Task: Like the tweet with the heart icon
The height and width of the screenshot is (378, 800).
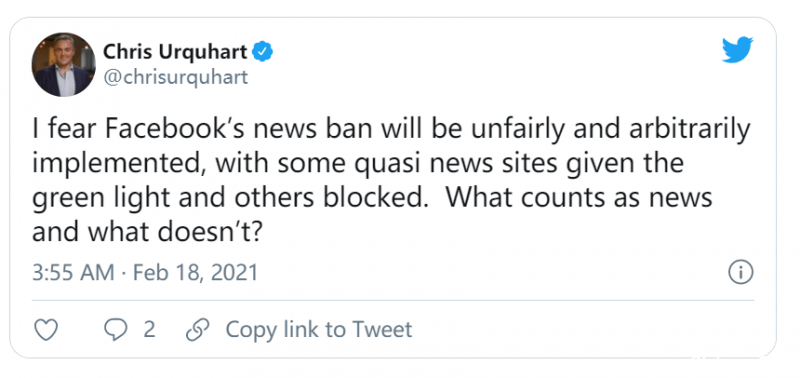Action: coord(46,330)
